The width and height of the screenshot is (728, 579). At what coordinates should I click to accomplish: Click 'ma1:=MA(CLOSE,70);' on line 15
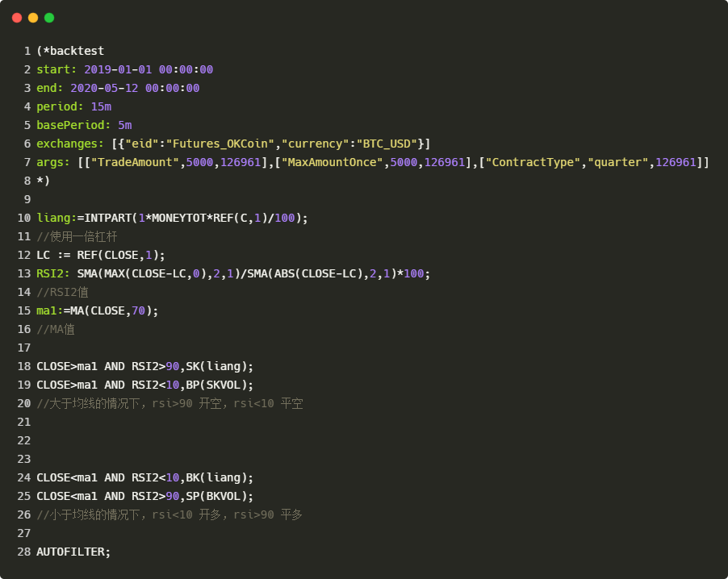[98, 310]
